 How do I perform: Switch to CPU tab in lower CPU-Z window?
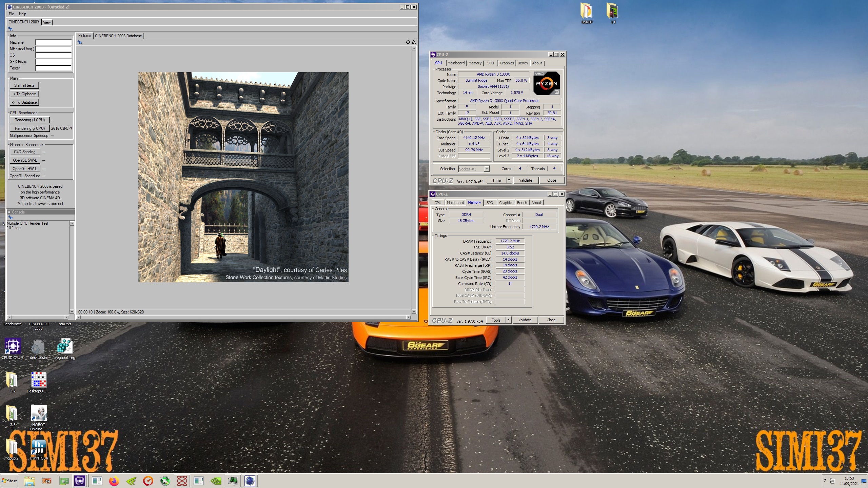point(438,203)
